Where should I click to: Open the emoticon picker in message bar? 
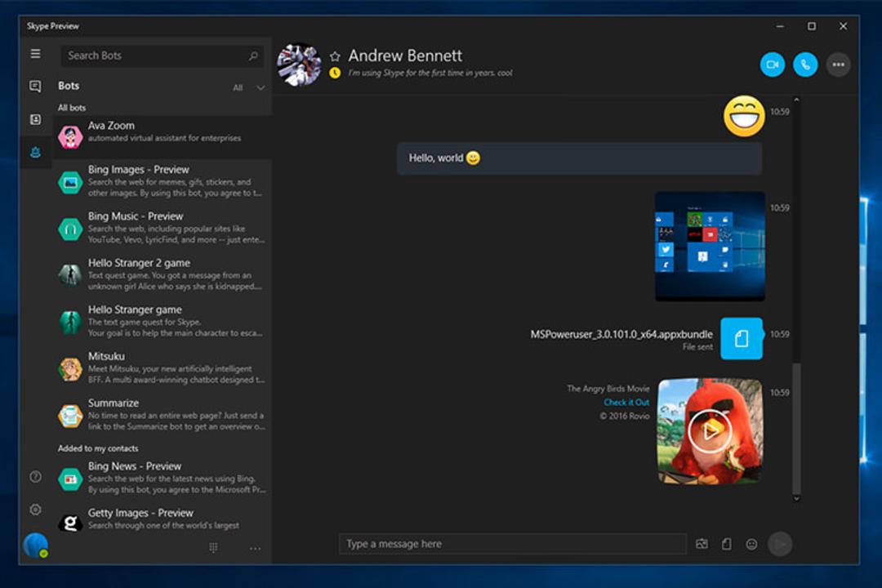click(x=751, y=544)
